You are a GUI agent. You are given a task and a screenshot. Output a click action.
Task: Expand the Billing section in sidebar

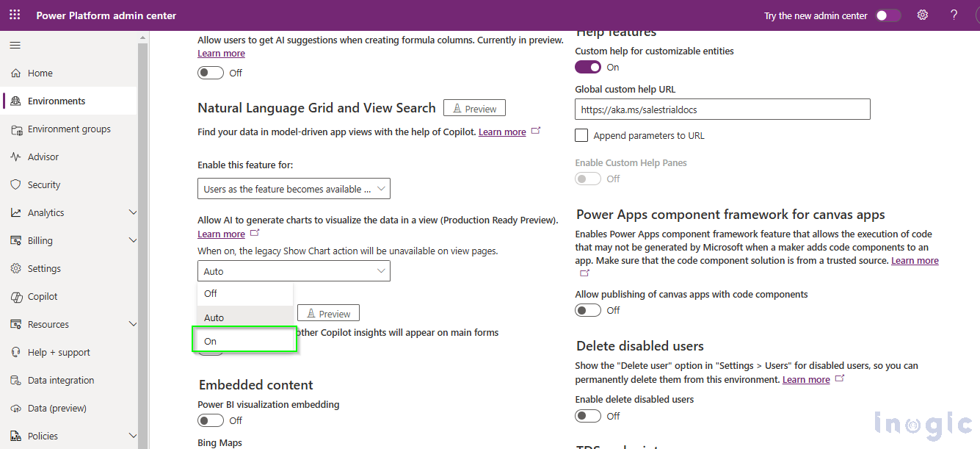pyautogui.click(x=133, y=241)
